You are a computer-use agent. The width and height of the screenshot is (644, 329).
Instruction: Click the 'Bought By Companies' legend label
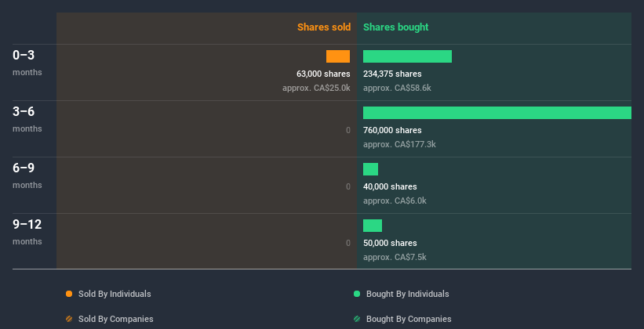click(409, 319)
